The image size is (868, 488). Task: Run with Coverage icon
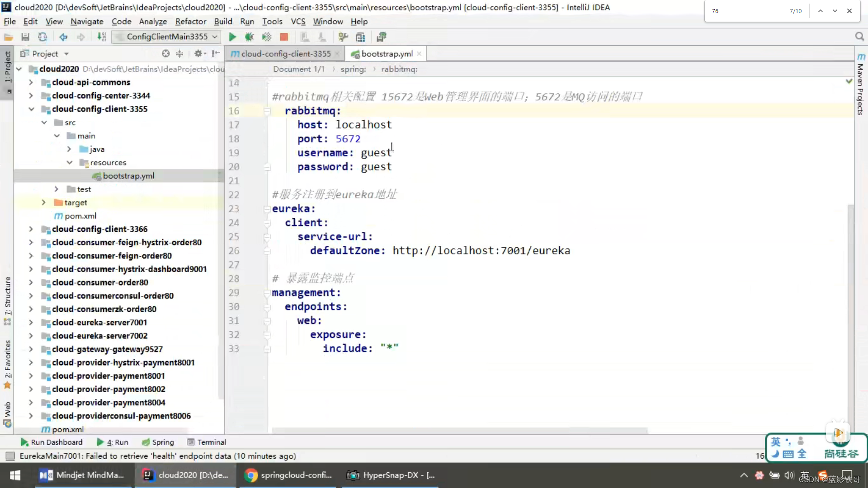click(x=267, y=37)
